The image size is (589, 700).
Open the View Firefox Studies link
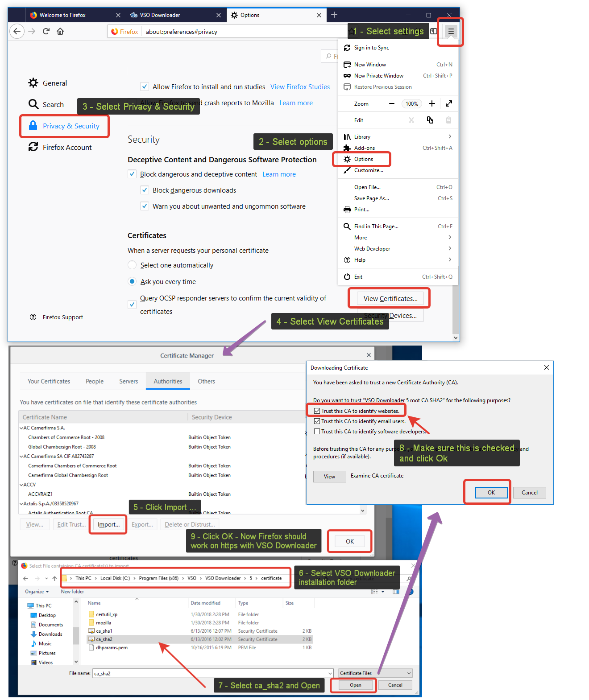click(x=300, y=86)
